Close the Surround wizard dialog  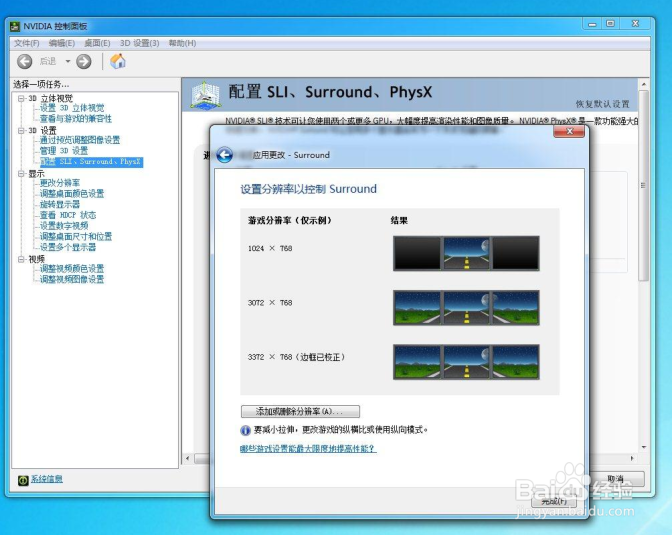[569, 132]
